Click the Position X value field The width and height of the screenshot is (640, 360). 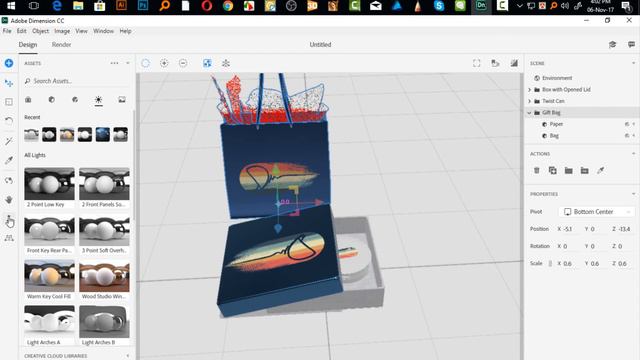click(568, 229)
